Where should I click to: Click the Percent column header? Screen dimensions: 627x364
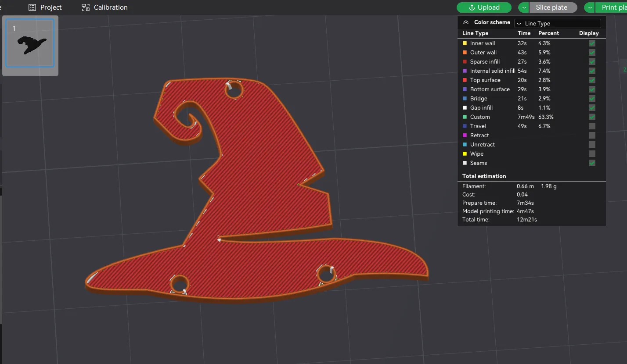(549, 33)
